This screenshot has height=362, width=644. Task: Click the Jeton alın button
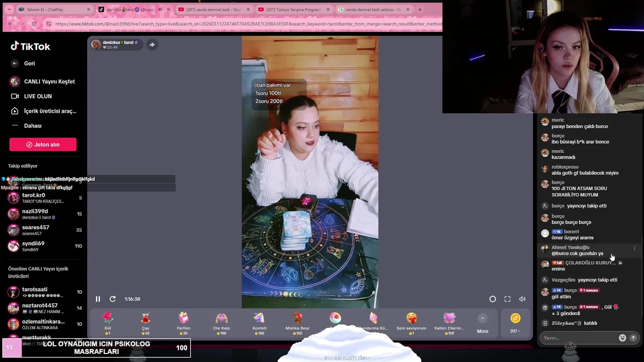pyautogui.click(x=43, y=144)
